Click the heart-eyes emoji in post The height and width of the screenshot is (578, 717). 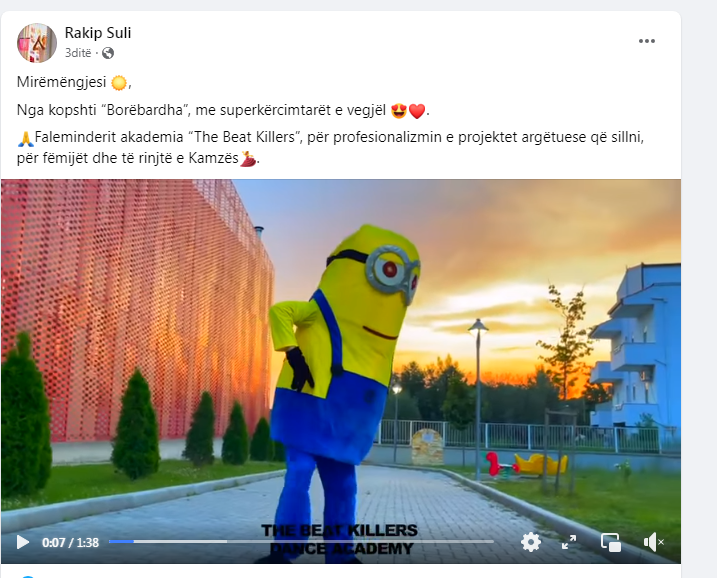399,111
